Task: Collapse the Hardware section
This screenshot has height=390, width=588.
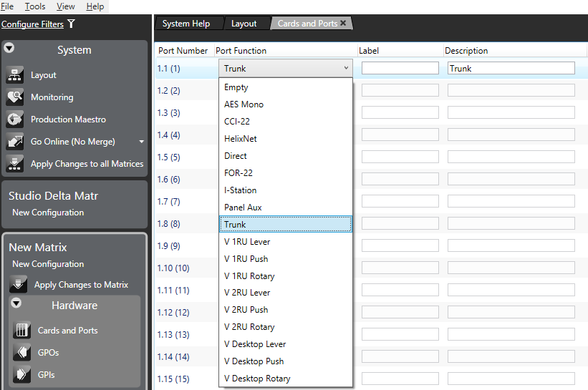Action: click(16, 303)
